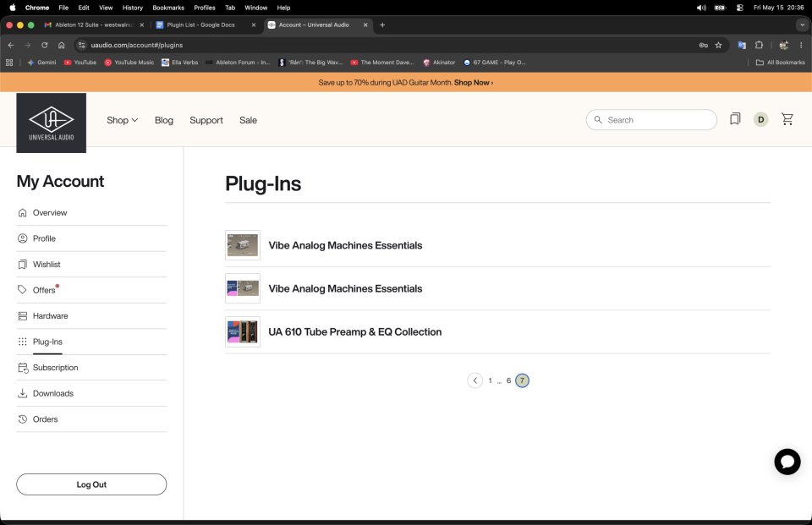This screenshot has width=812, height=525.
Task: Open the Chrome three-dot menu
Action: 801,45
